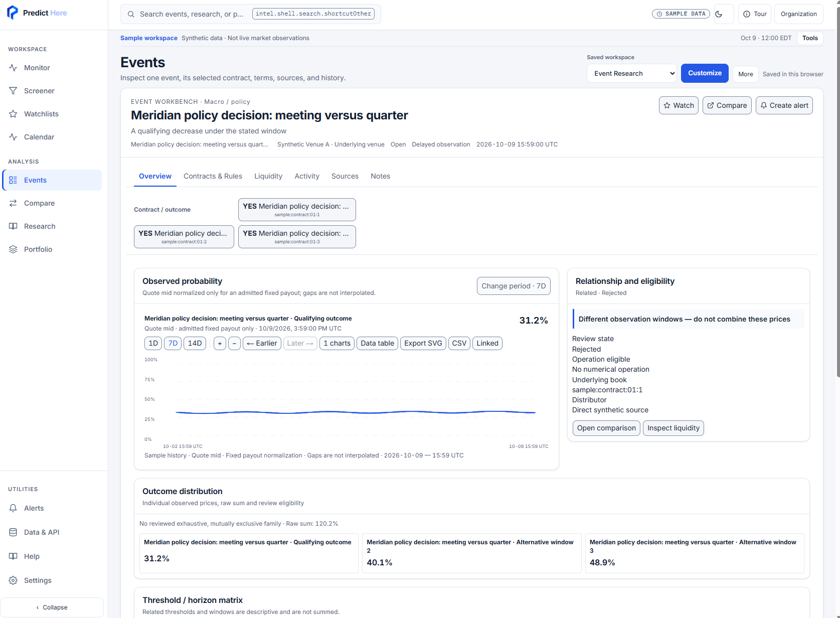Switch to the Sources tab
This screenshot has width=840, height=618.
pos(345,176)
